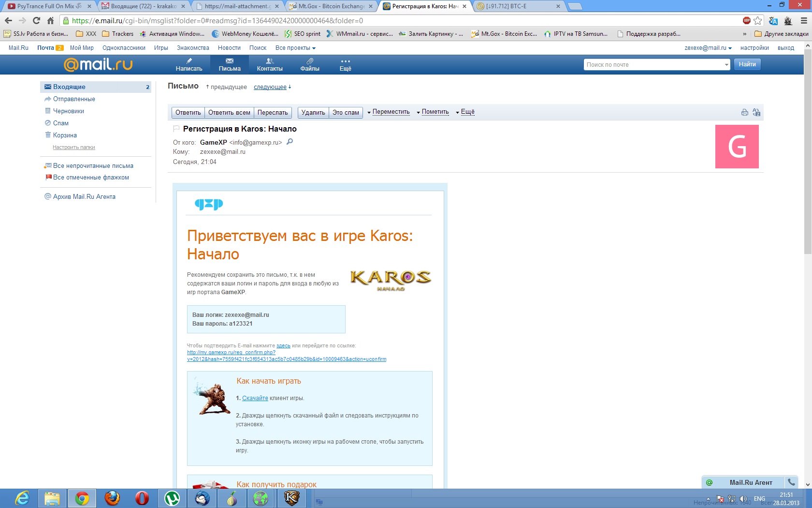Click the Ответить button
Image resolution: width=812 pixels, height=508 pixels.
(x=188, y=112)
